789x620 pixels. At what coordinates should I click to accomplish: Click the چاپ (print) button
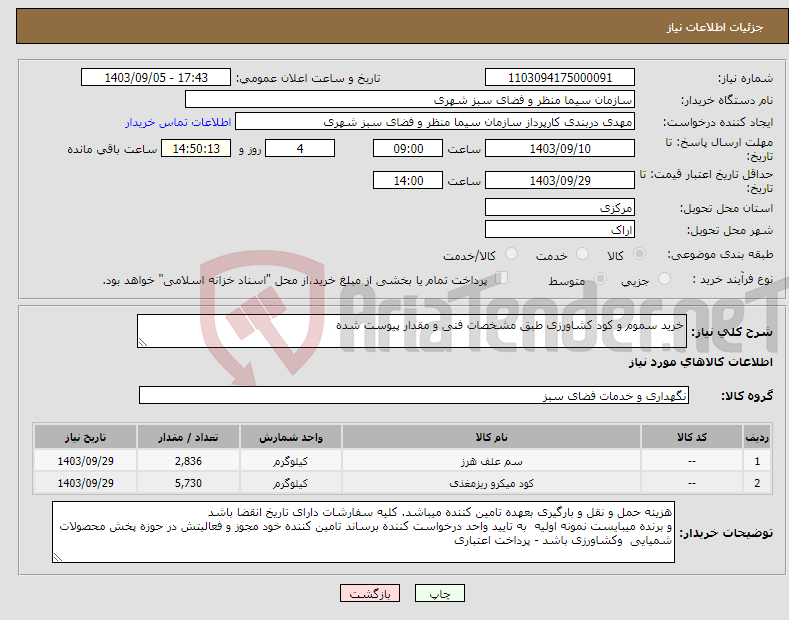click(439, 593)
